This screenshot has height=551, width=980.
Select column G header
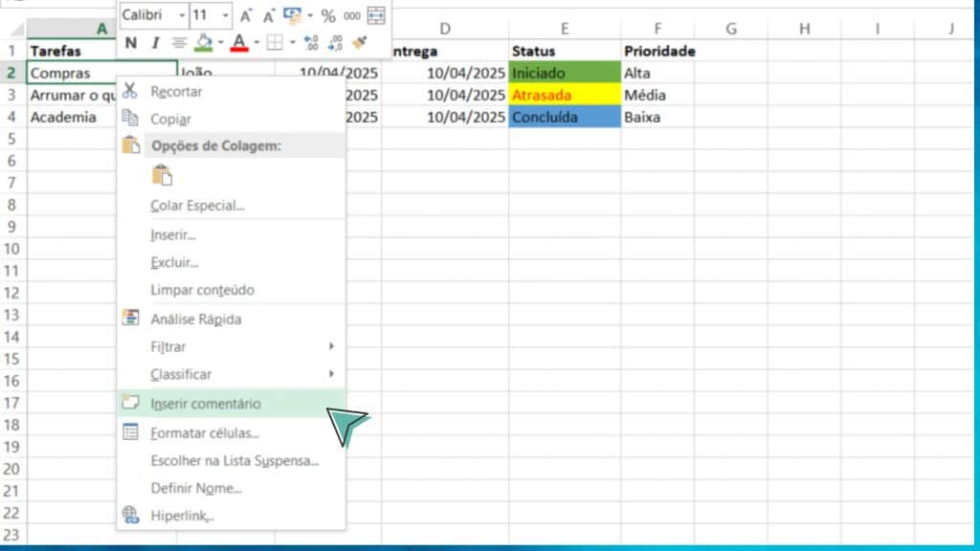[x=730, y=28]
